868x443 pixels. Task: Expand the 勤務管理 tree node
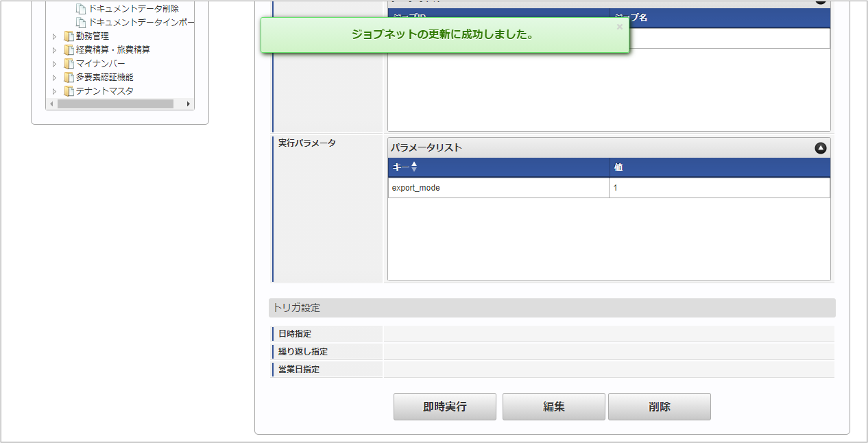click(55, 36)
